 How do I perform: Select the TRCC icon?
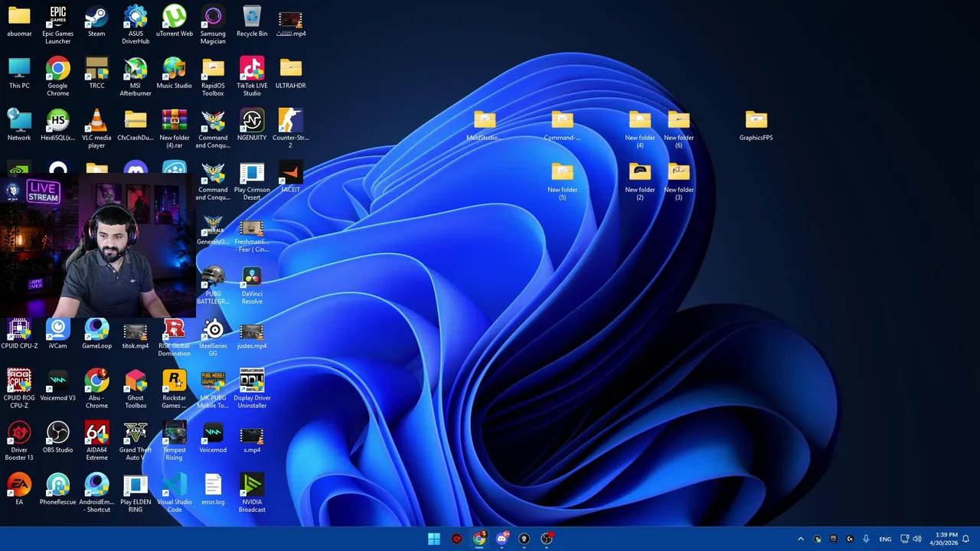pos(96,74)
